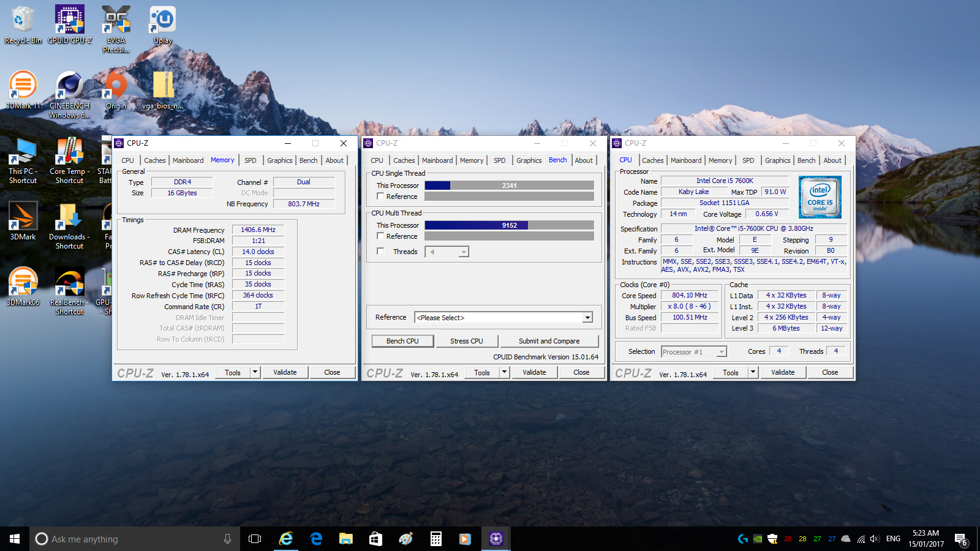Open Internet Explorer from taskbar
The height and width of the screenshot is (551, 980).
285,539
